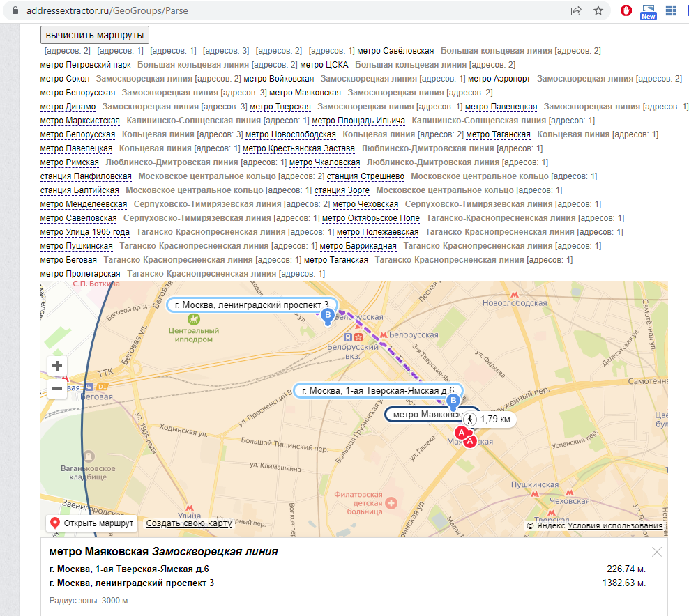Bookmark this page with the star icon
689x616 pixels.
point(598,10)
